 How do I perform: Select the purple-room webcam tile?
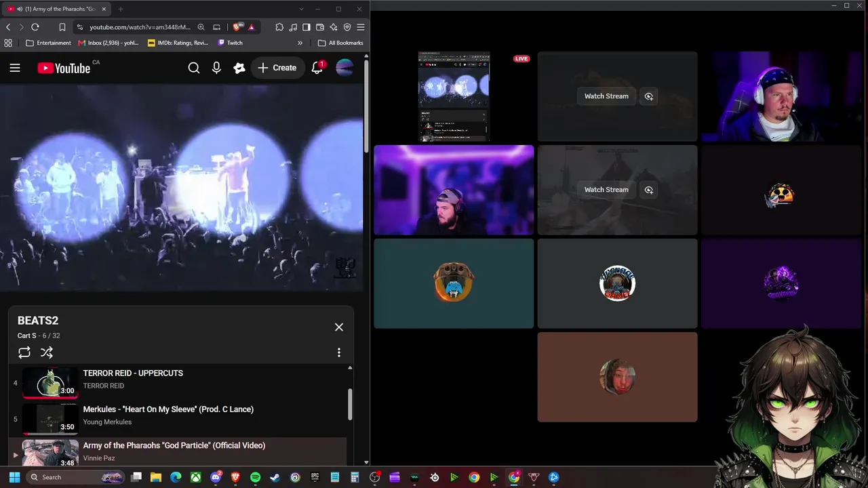[x=454, y=190]
